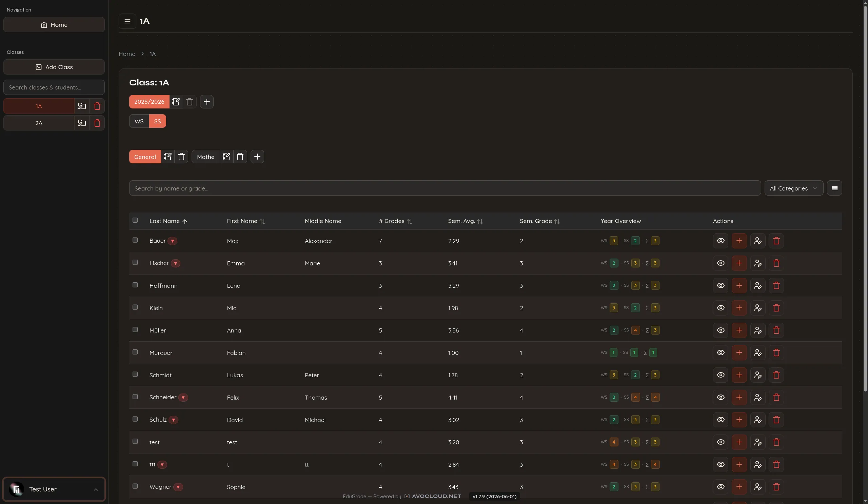Edit student Schneider's profile
This screenshot has height=504, width=868.
coord(757,397)
